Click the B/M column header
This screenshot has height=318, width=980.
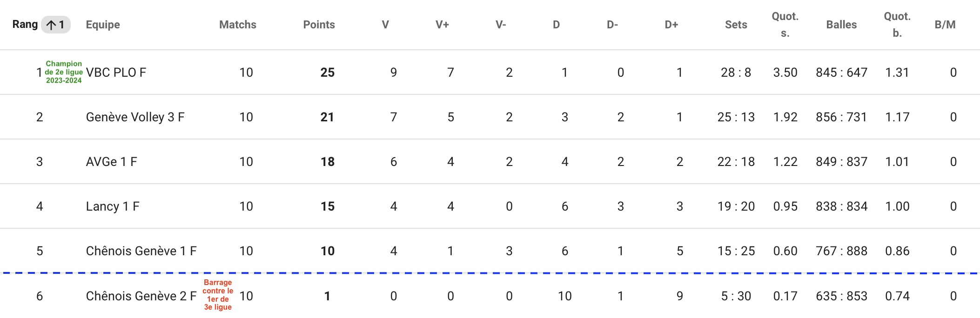(945, 25)
